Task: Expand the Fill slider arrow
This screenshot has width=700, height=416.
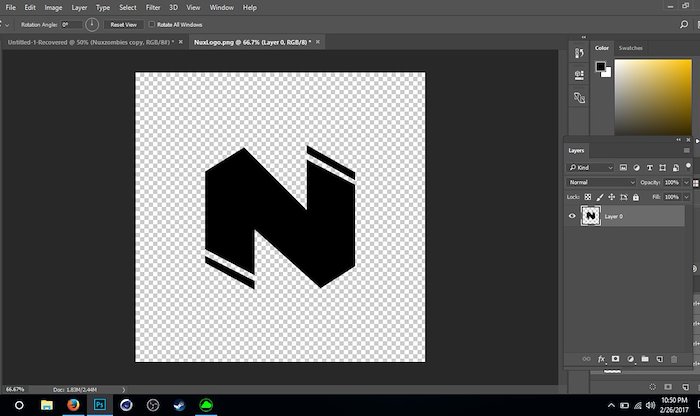Action: 687,197
